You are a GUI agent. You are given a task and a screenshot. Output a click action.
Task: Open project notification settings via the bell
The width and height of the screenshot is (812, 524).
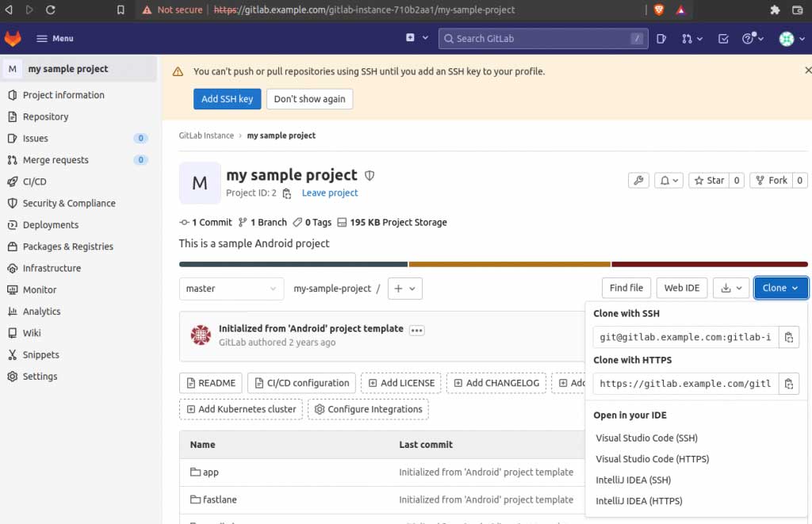pyautogui.click(x=668, y=181)
